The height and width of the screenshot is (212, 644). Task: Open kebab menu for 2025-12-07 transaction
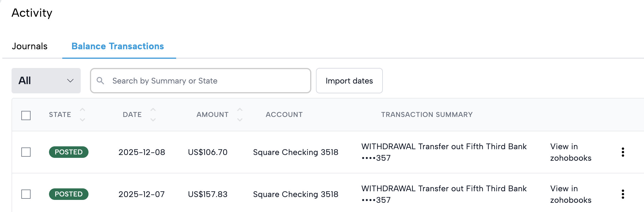623,194
